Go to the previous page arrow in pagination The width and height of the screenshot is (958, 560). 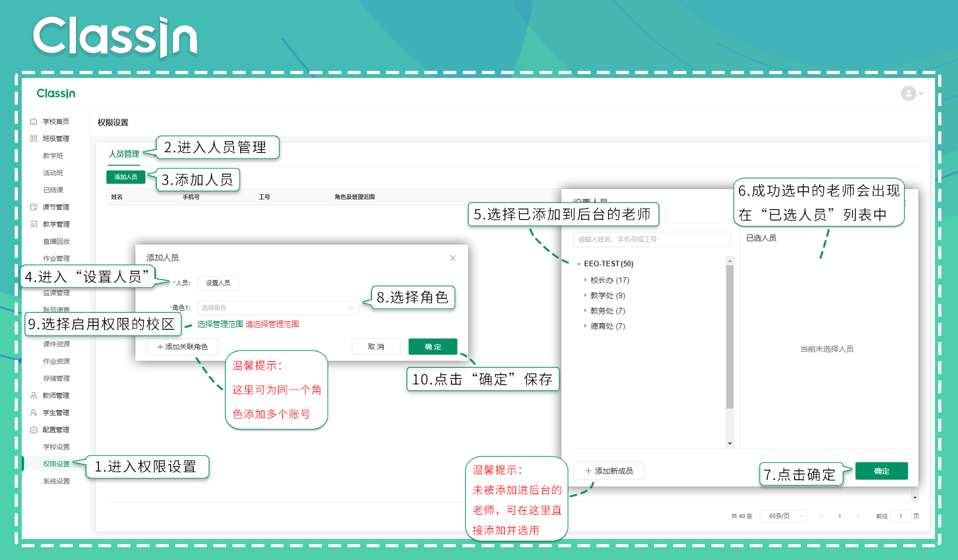[x=821, y=516]
